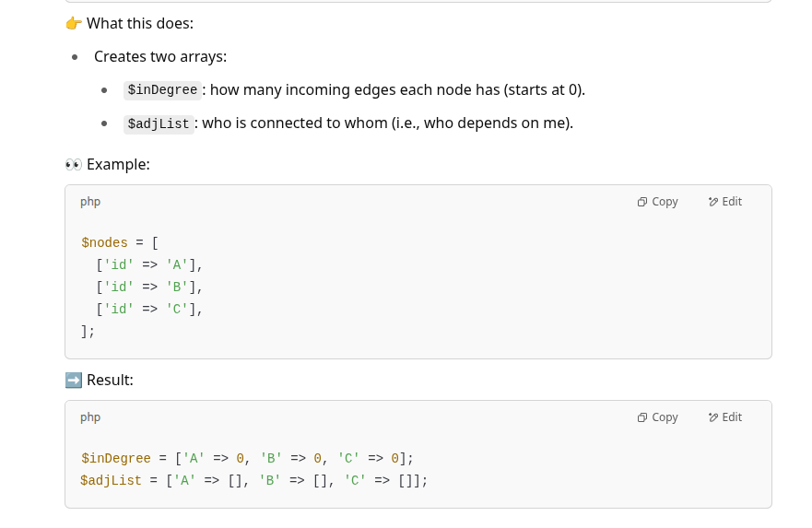Click the $nodes variable in the example code
The width and height of the screenshot is (812, 528).
tap(104, 242)
